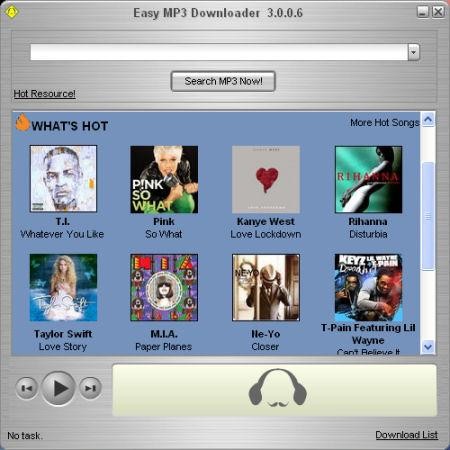Open the search history dropdown arrow
Image resolution: width=450 pixels, height=450 pixels.
pos(414,52)
